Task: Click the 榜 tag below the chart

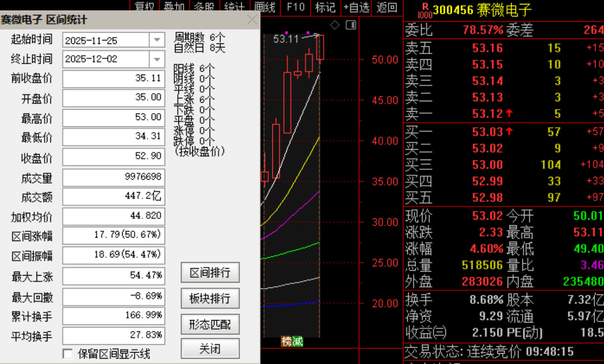Action: tap(286, 341)
